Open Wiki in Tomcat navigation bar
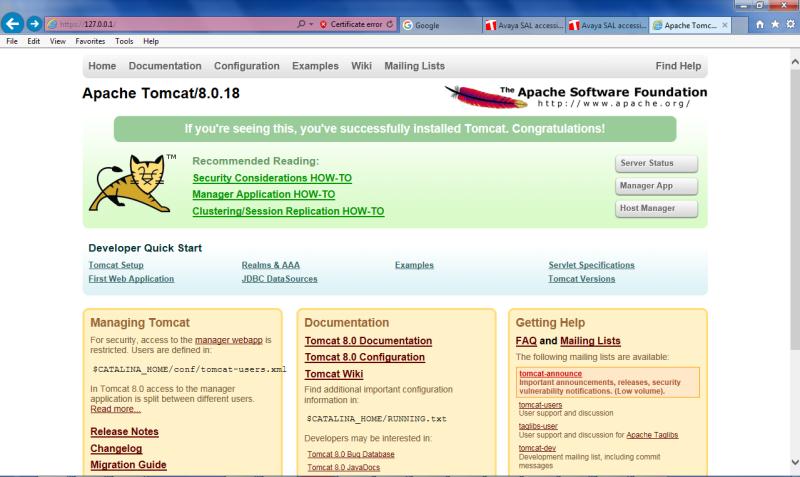The height and width of the screenshot is (477, 800). (x=361, y=66)
